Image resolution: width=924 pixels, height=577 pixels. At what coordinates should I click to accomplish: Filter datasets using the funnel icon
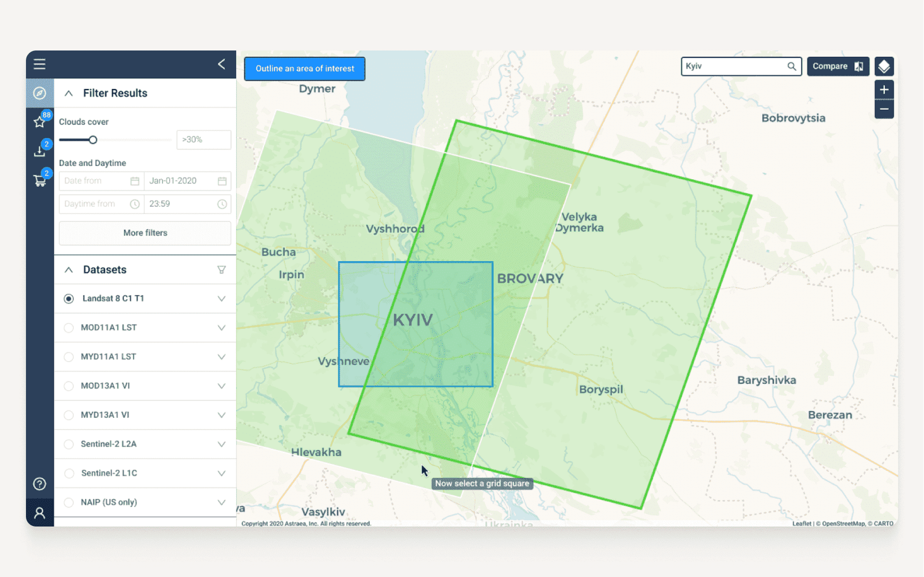(221, 270)
